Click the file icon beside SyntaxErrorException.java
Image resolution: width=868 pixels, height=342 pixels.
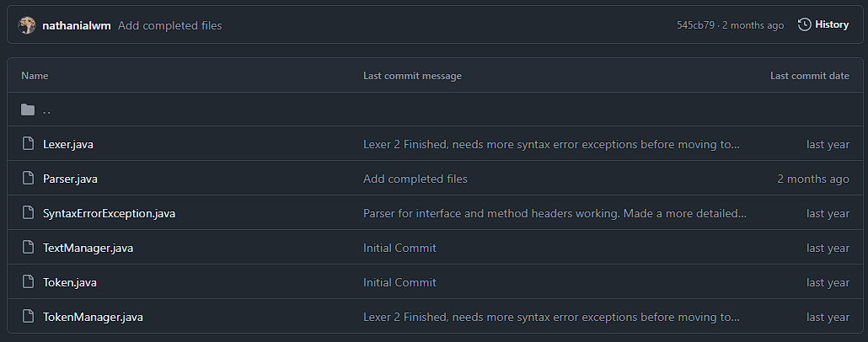coord(28,213)
